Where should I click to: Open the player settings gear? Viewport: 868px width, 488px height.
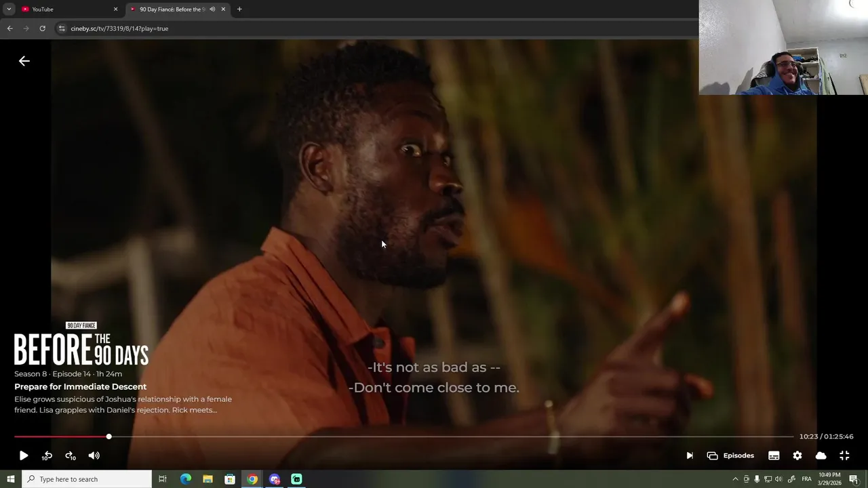pyautogui.click(x=797, y=455)
